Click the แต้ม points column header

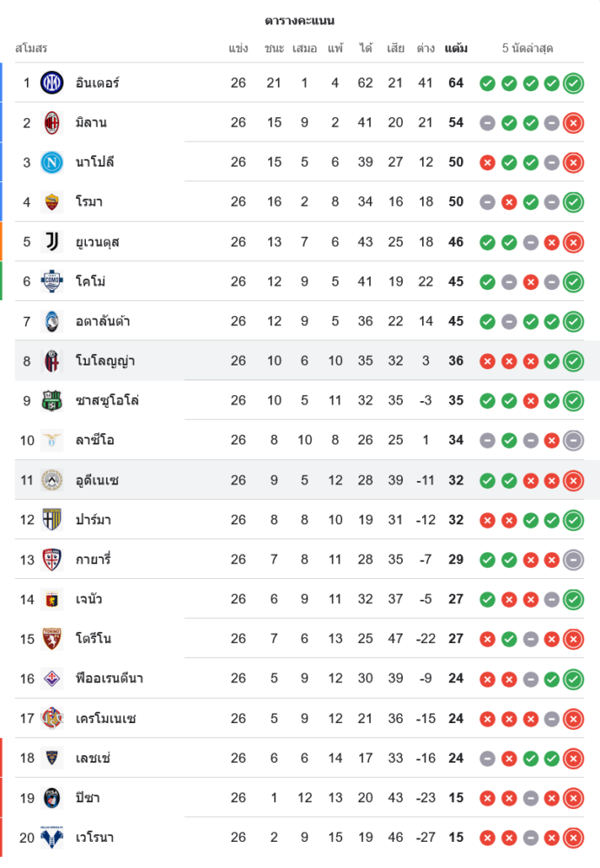coord(456,49)
